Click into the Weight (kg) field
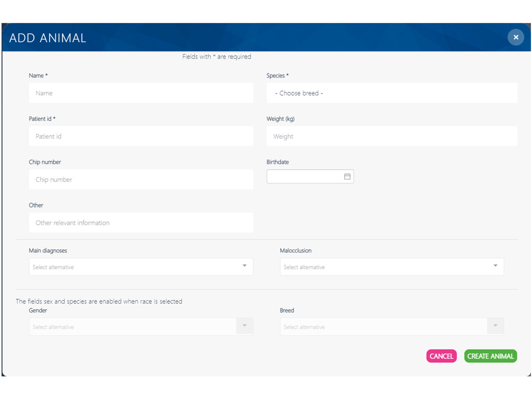This screenshot has width=532, height=399. click(392, 136)
